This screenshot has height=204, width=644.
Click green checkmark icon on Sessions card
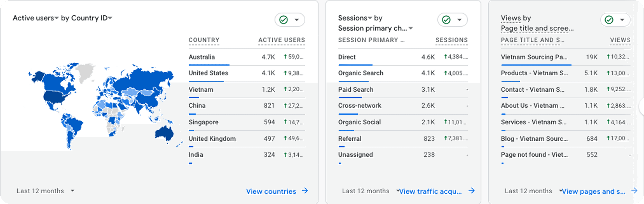pos(446,19)
